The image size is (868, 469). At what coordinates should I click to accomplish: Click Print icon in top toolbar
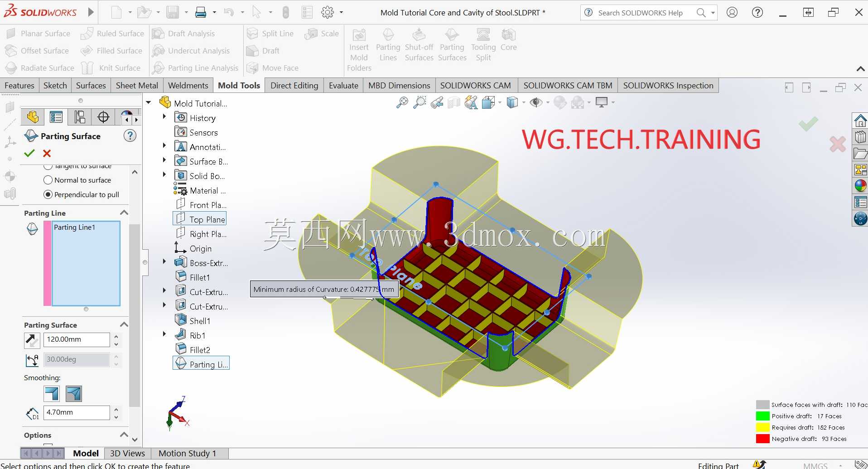point(201,12)
